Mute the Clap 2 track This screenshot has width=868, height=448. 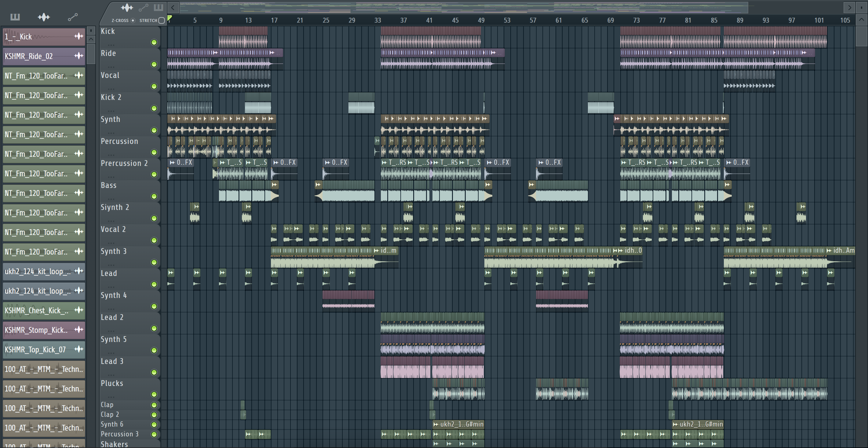click(154, 415)
